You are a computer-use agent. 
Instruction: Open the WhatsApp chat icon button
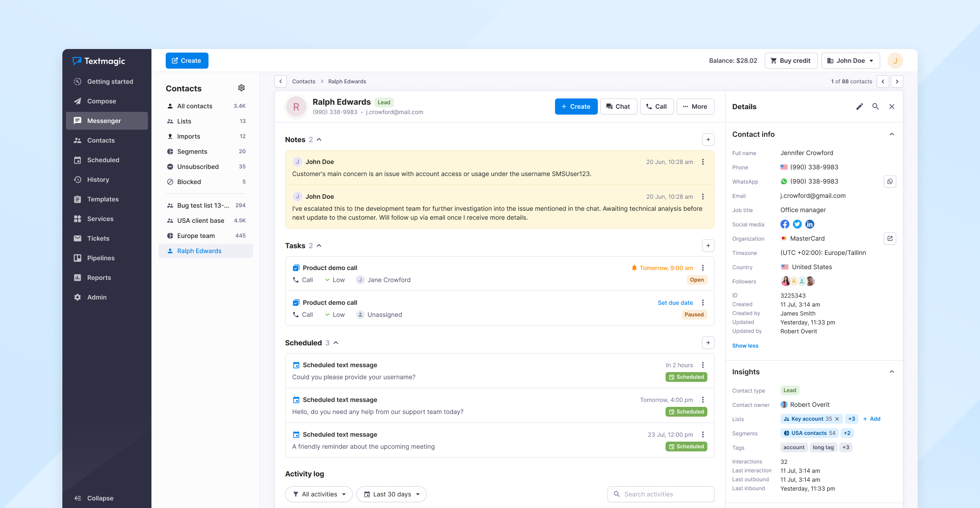(x=890, y=181)
